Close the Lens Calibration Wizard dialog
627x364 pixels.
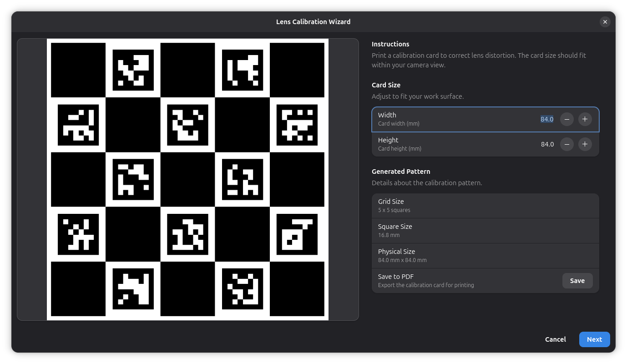coord(605,22)
